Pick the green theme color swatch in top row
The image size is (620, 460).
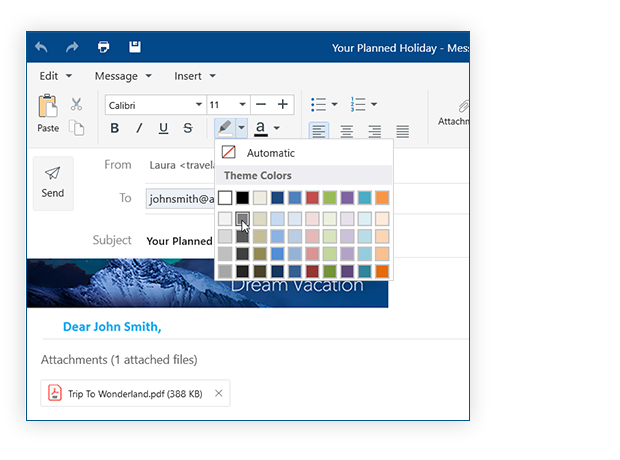[x=329, y=198]
